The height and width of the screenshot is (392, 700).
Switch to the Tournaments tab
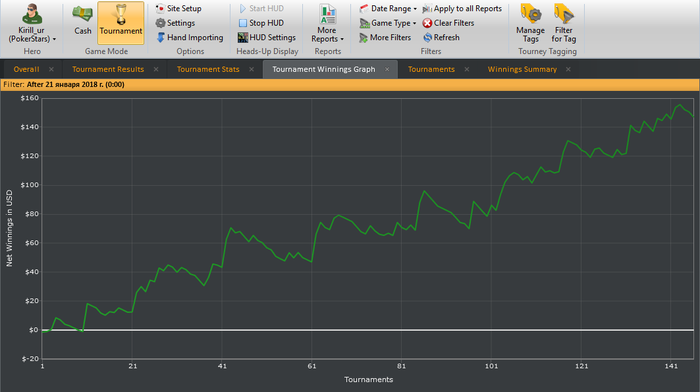431,69
